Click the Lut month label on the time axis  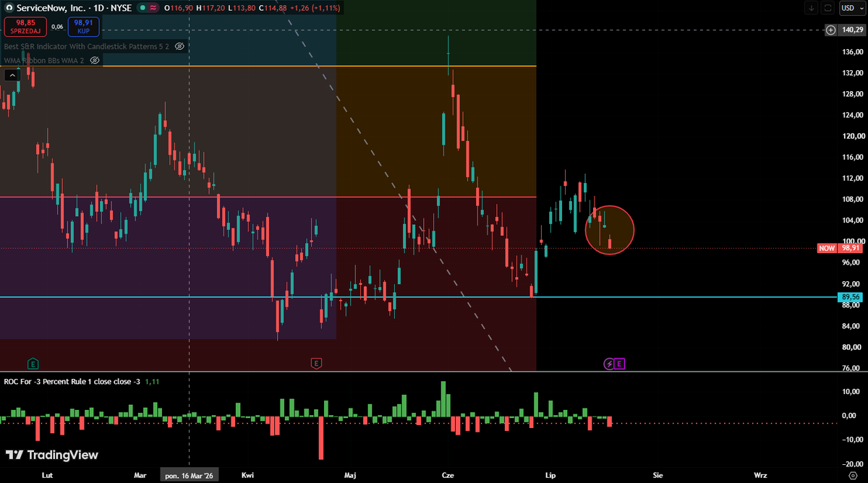point(48,475)
